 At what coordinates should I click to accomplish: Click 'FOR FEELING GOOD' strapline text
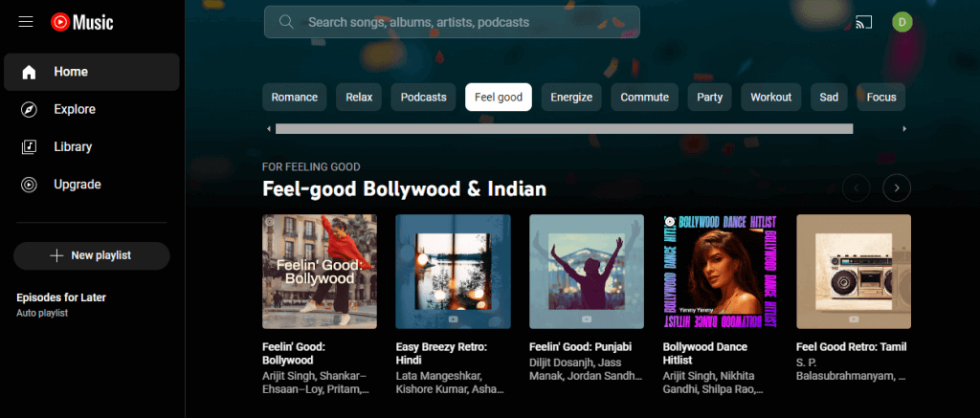(x=311, y=166)
